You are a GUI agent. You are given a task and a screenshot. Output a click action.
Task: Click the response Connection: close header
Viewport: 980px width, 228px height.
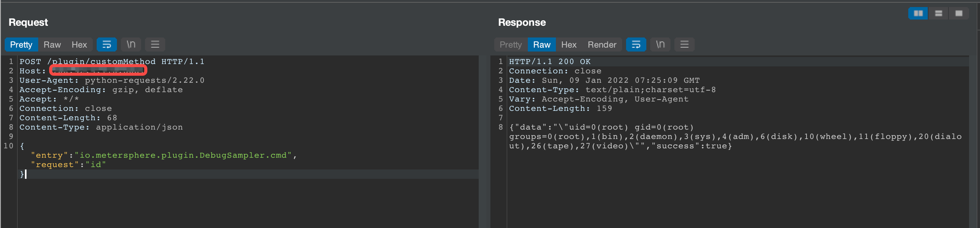(x=555, y=71)
